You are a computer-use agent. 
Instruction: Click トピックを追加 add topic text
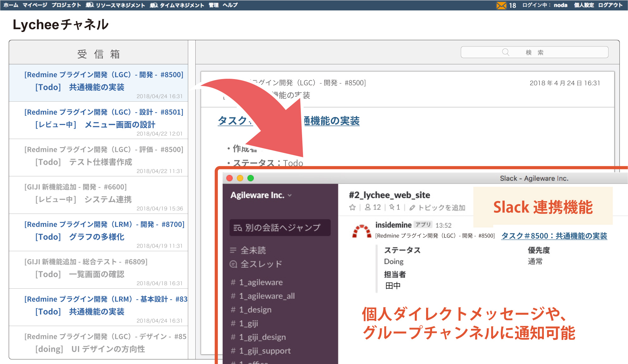point(441,208)
